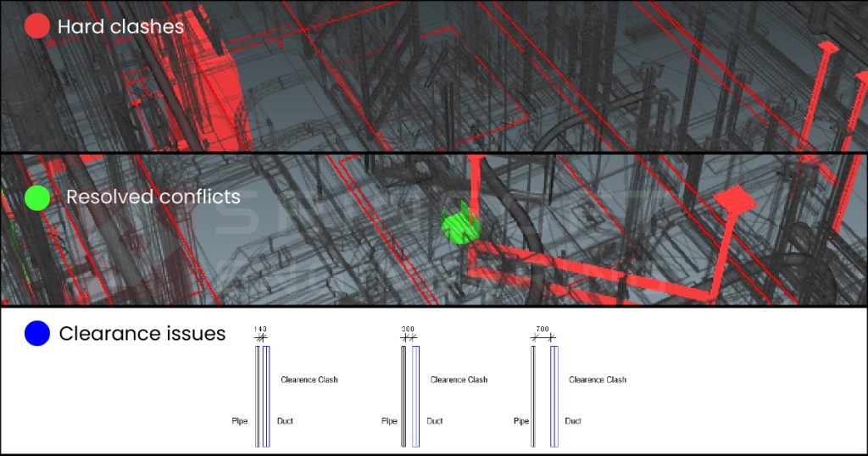This screenshot has width=868, height=456.
Task: Click the "Pipe" label in the 140 diagram
Action: coord(240,421)
